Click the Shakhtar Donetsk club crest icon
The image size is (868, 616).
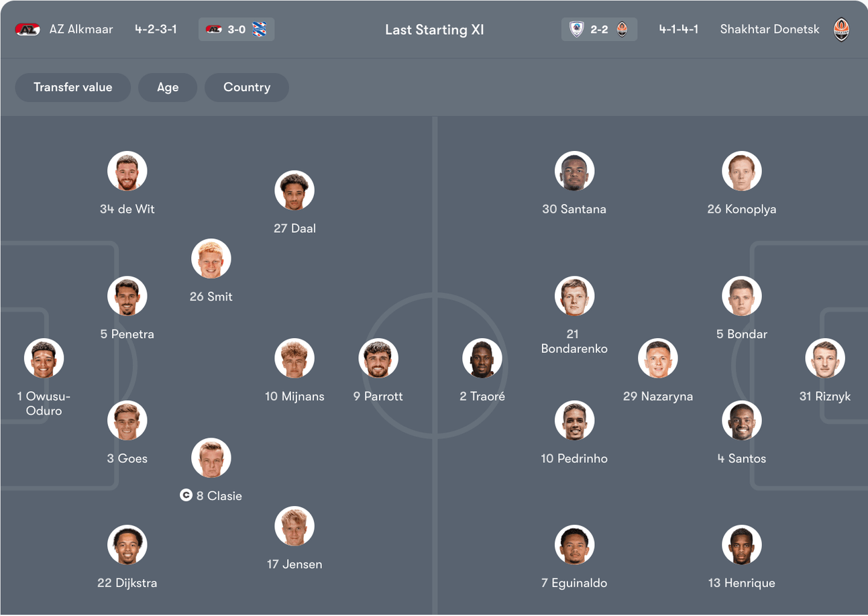(x=841, y=30)
